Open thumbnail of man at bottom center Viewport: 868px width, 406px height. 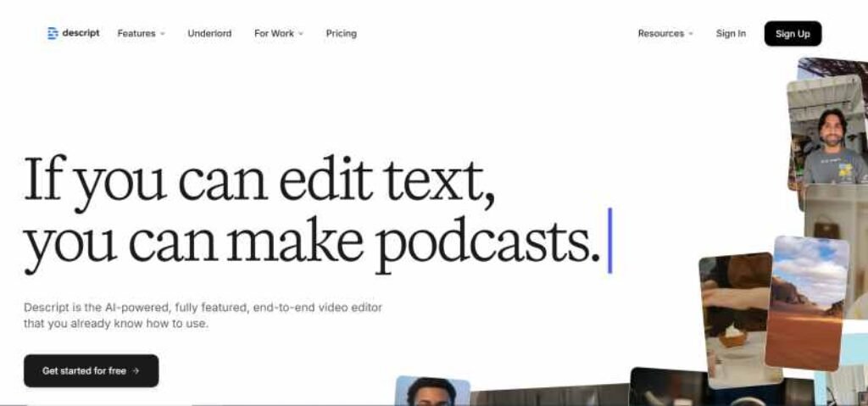(x=432, y=391)
